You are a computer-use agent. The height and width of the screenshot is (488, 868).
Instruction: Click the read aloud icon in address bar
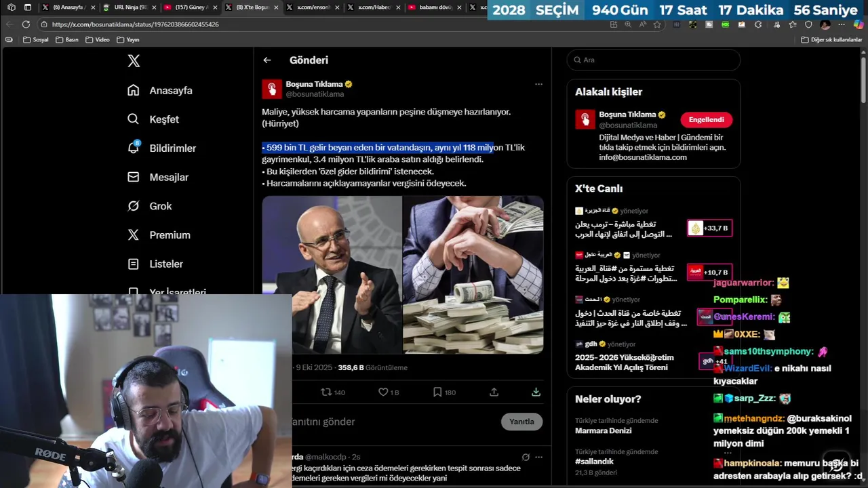642,24
